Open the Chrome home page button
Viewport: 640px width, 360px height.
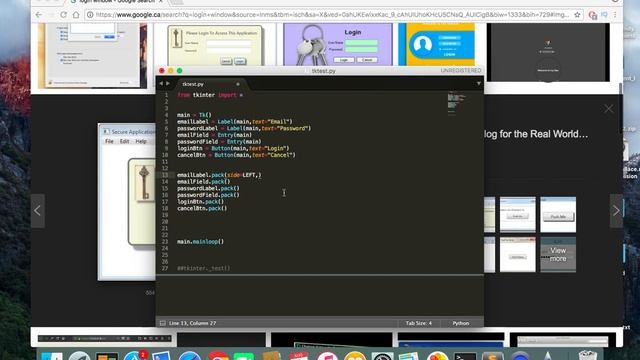click(x=76, y=15)
